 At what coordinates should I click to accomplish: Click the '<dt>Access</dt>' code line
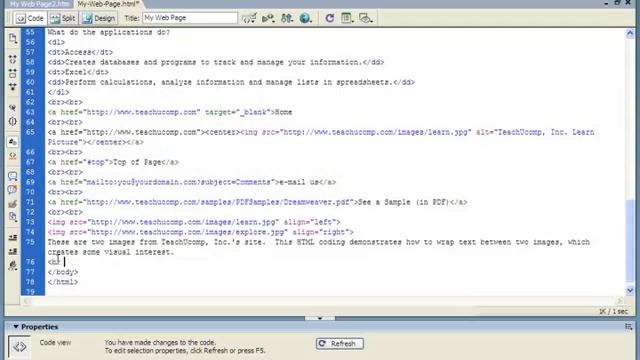tap(80, 52)
